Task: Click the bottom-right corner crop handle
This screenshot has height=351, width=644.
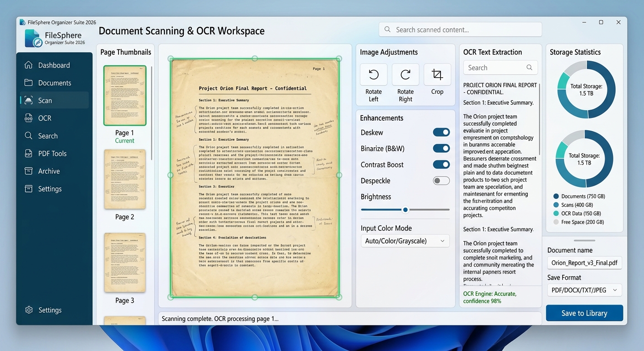Action: (339, 297)
